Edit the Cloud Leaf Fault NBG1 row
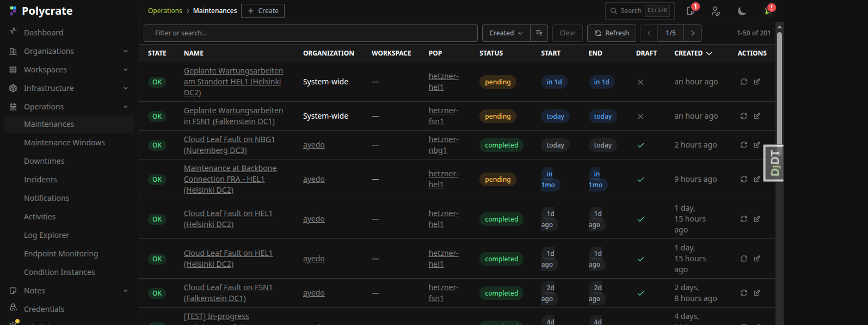The image size is (868, 325). [757, 145]
